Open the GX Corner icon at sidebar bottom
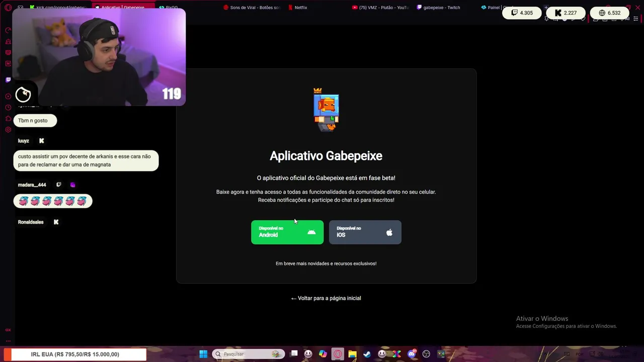 [8, 330]
